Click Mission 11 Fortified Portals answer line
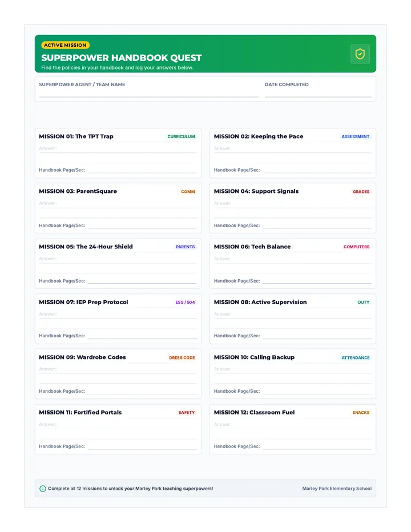Image resolution: width=411 pixels, height=532 pixels. click(x=118, y=425)
